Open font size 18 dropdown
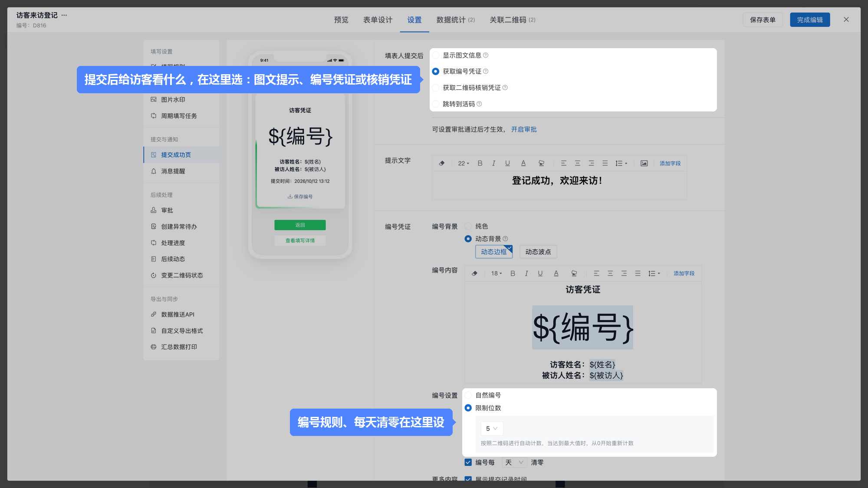 point(496,273)
